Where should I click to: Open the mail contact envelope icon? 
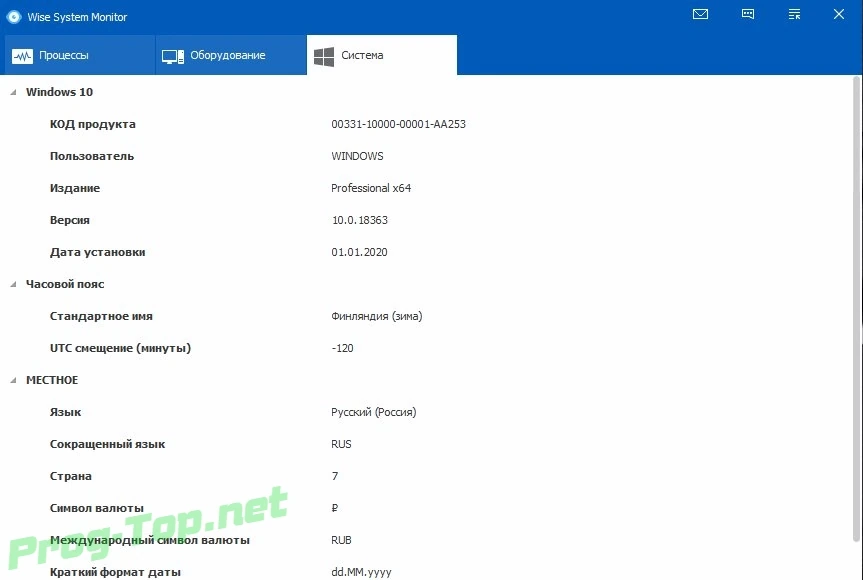pos(700,14)
